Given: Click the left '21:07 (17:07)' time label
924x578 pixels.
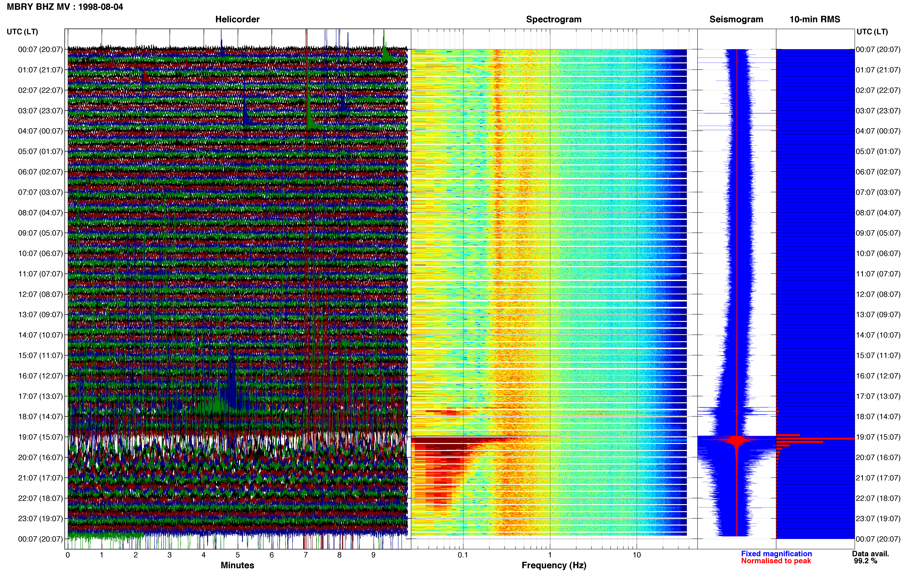Looking at the screenshot, I should (x=40, y=477).
